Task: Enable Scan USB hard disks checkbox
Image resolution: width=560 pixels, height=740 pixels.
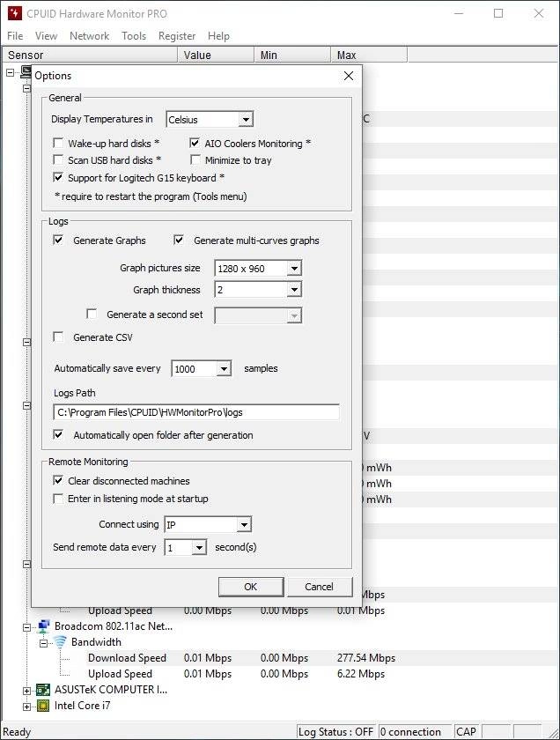Action: coord(58,159)
